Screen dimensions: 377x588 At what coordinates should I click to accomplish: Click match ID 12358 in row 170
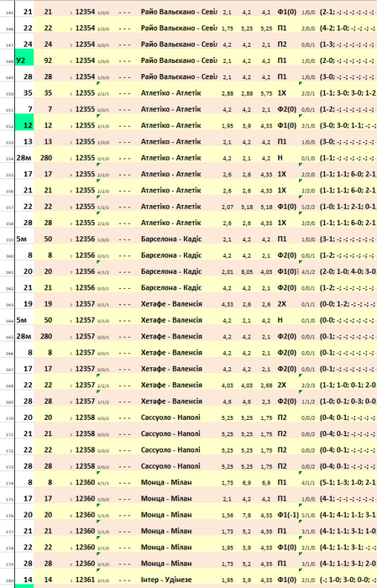point(85,417)
